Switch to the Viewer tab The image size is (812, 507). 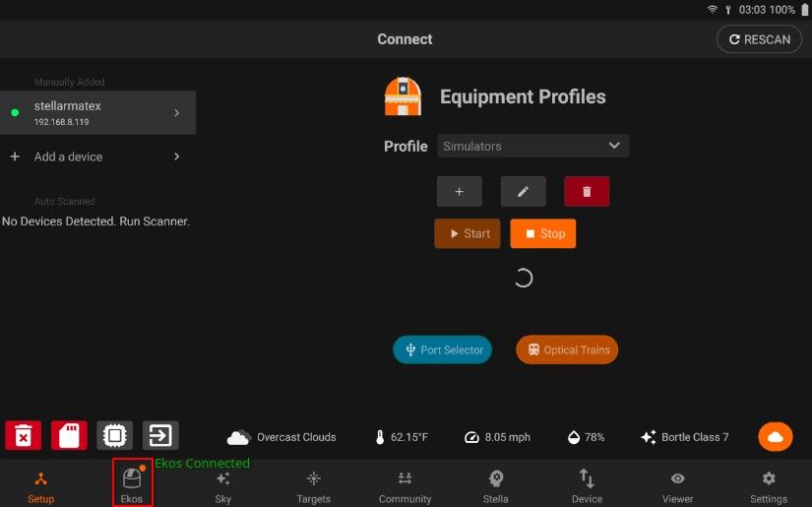pyautogui.click(x=677, y=486)
